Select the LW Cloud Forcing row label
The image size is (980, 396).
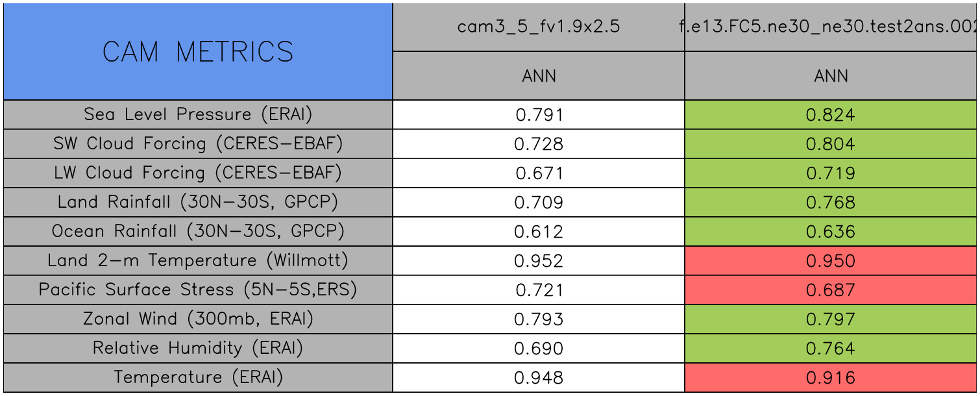198,173
